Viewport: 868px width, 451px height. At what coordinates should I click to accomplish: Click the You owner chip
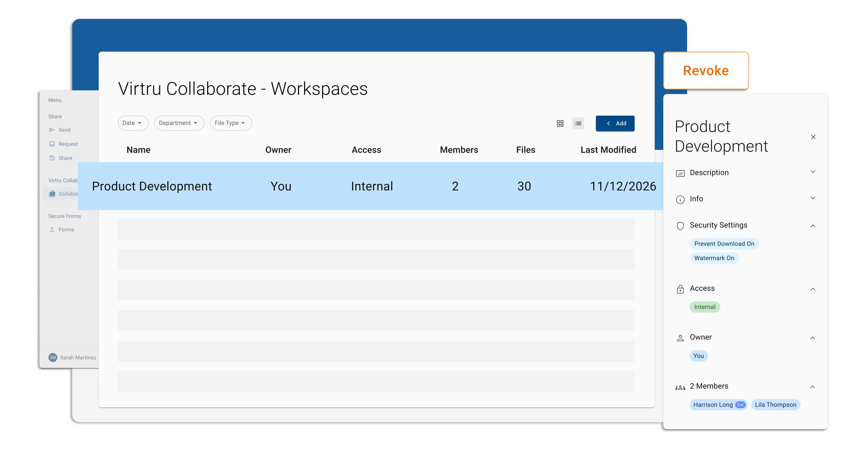tap(699, 356)
